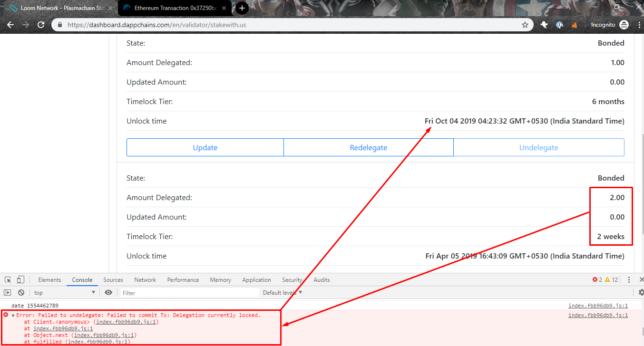644x346 pixels.
Task: Open the 'Default levels' dropdown
Action: (282, 292)
